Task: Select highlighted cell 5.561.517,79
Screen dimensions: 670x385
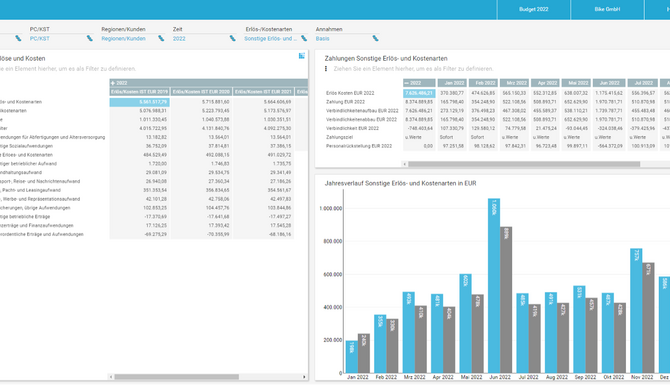Action: (x=140, y=102)
